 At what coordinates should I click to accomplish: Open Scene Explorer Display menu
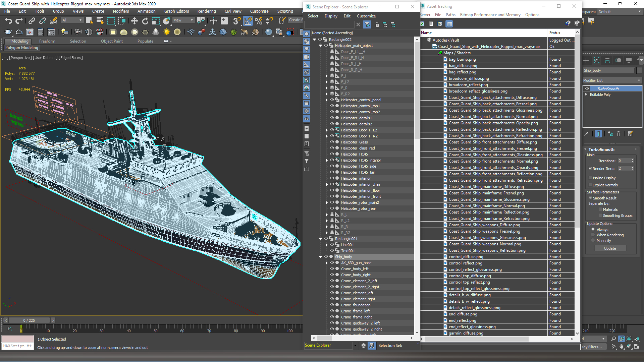point(331,16)
